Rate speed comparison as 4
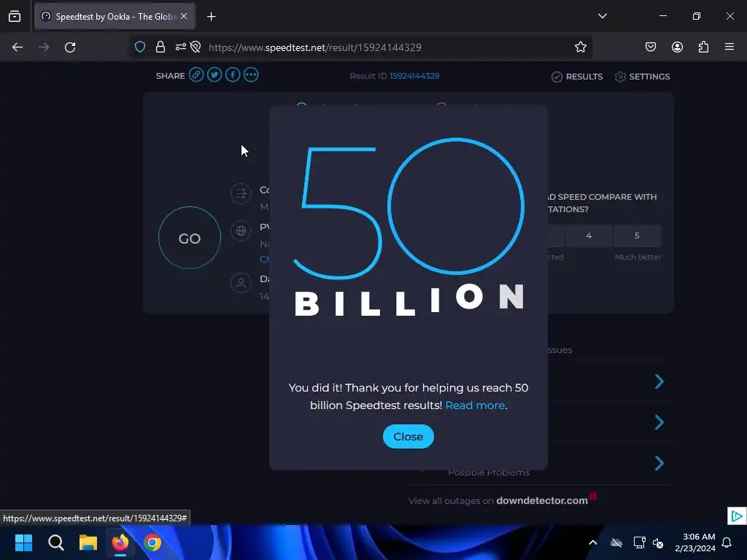 pyautogui.click(x=589, y=236)
